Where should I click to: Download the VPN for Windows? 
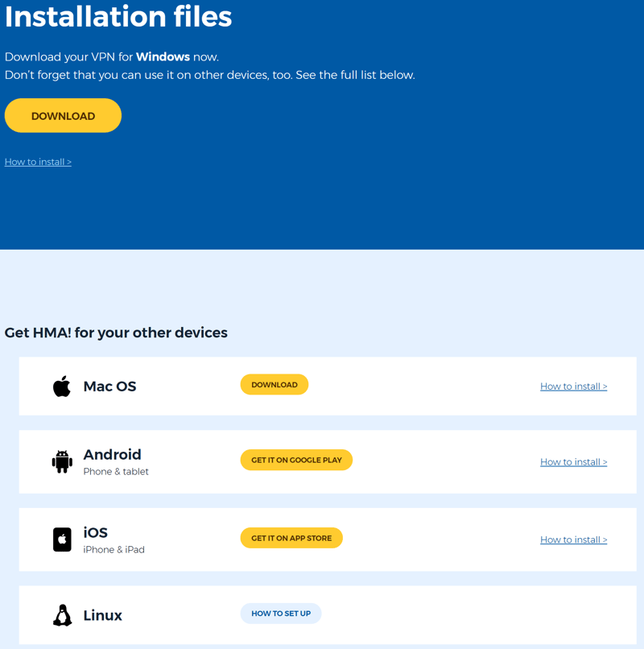coord(63,115)
